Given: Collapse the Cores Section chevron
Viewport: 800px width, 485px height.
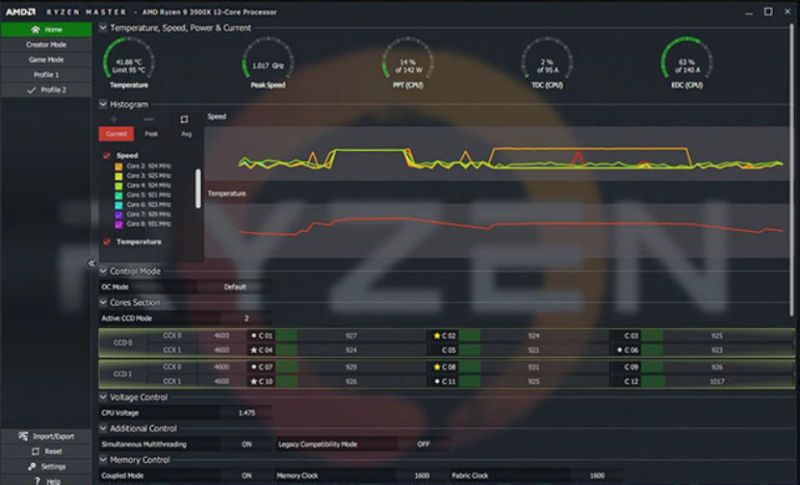Looking at the screenshot, I should (103, 302).
